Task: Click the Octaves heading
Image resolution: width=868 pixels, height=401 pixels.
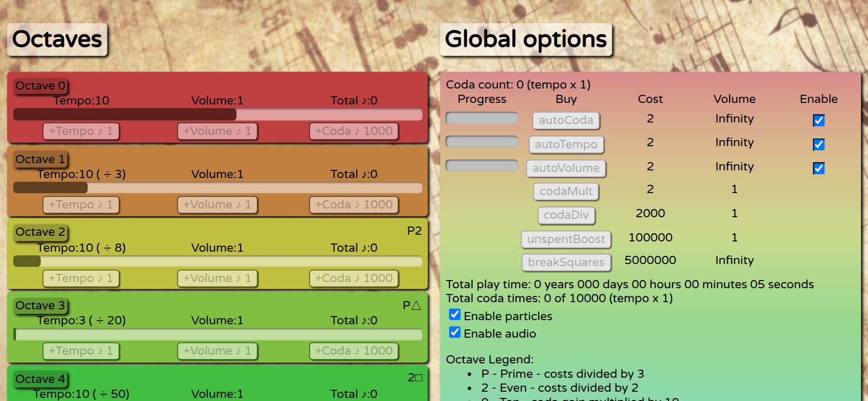Action: tap(57, 39)
